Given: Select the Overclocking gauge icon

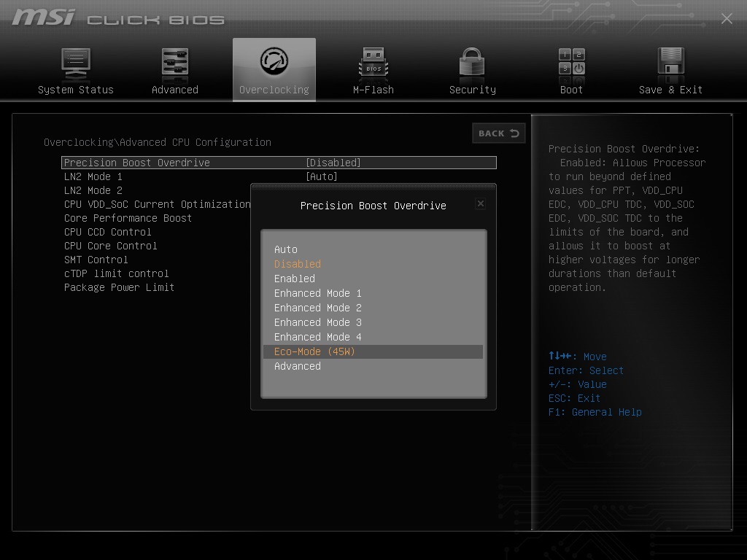Looking at the screenshot, I should [274, 61].
